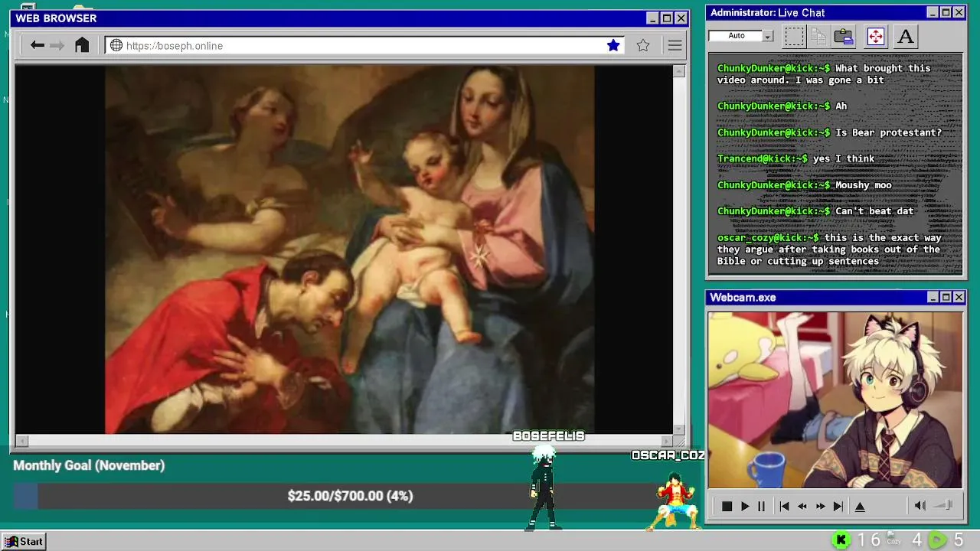Open the Start menu button
The width and height of the screenshot is (980, 551).
coord(24,541)
